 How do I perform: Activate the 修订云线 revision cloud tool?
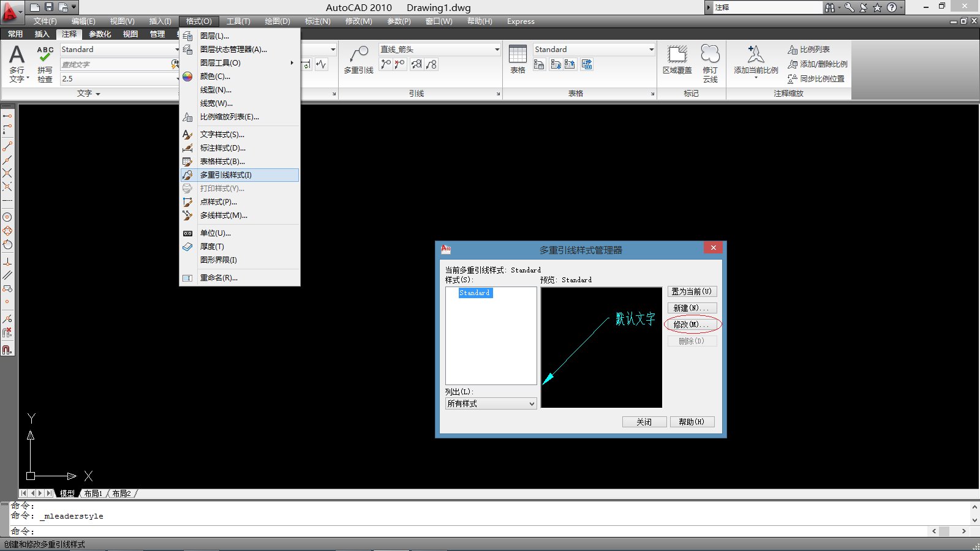[x=710, y=62]
